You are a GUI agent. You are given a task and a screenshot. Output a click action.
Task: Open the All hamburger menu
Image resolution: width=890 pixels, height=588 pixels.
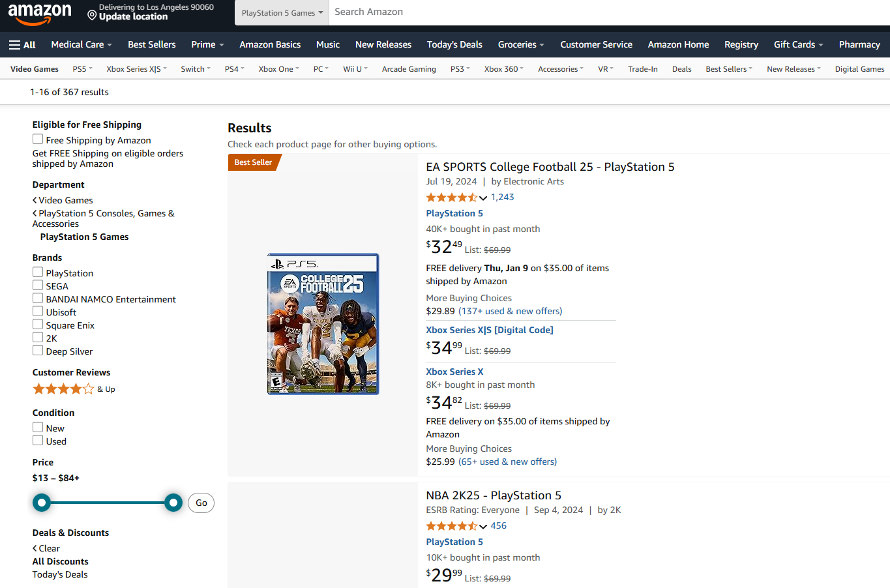click(22, 45)
